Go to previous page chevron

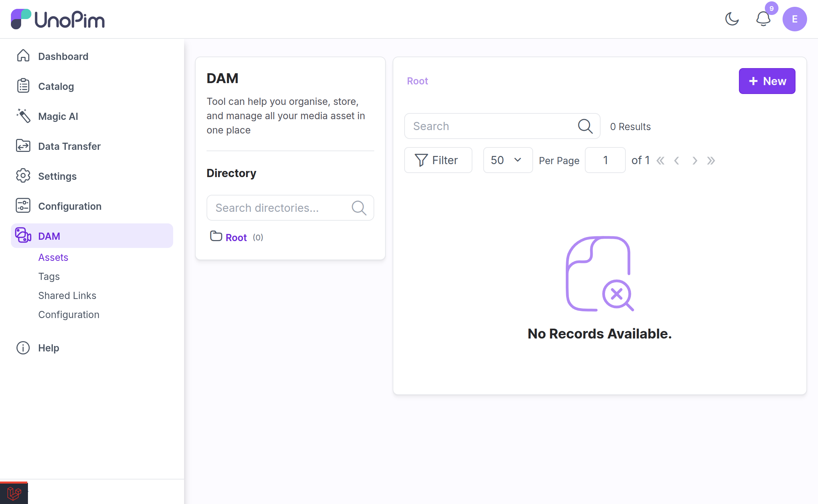click(677, 160)
